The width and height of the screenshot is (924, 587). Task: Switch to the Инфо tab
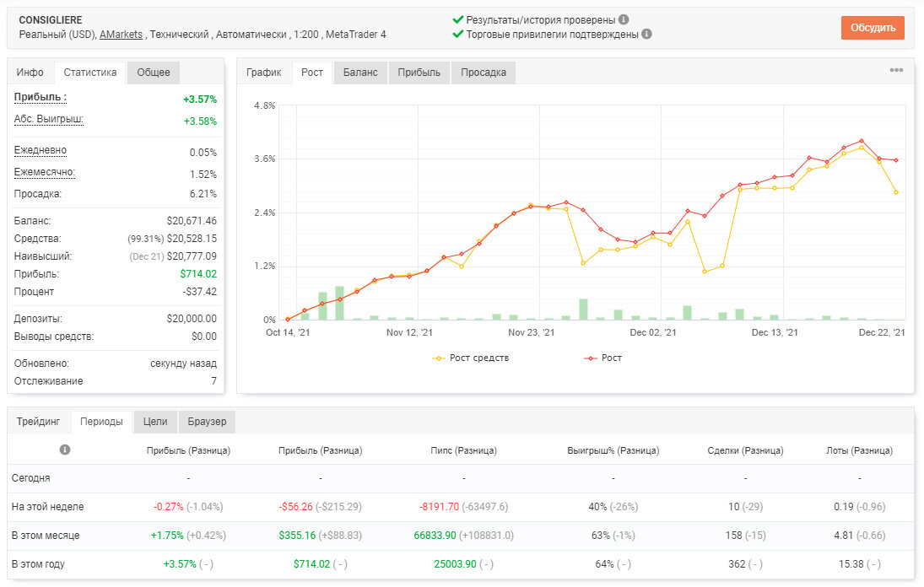tap(30, 73)
